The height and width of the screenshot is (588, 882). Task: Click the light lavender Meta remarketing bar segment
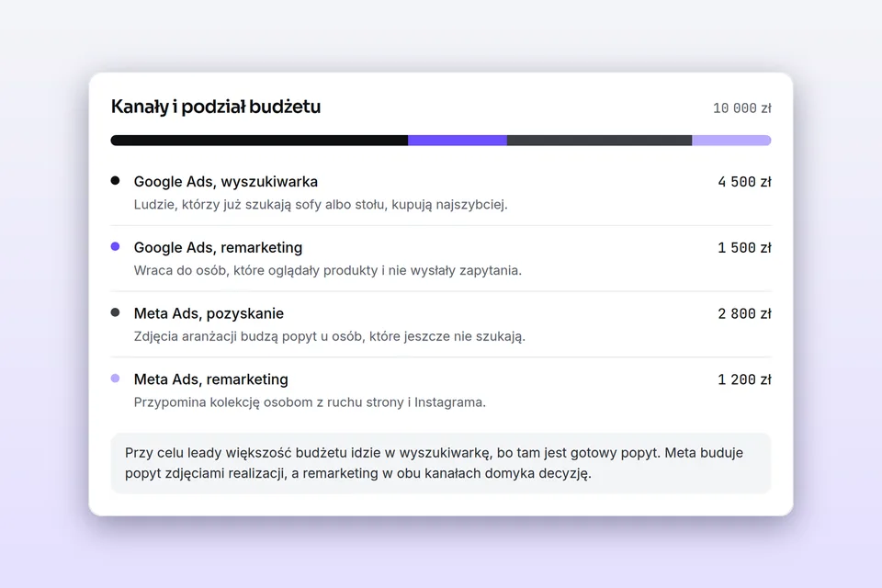pos(731,140)
